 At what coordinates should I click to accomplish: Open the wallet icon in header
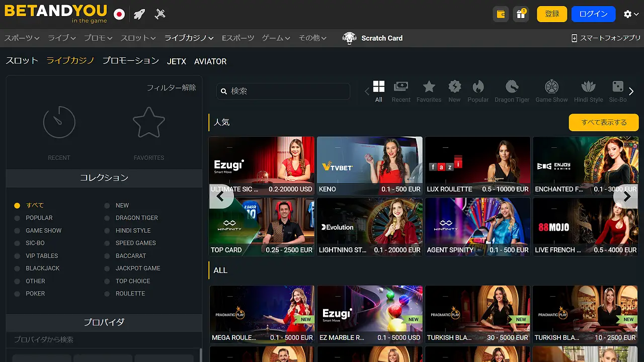coord(501,14)
